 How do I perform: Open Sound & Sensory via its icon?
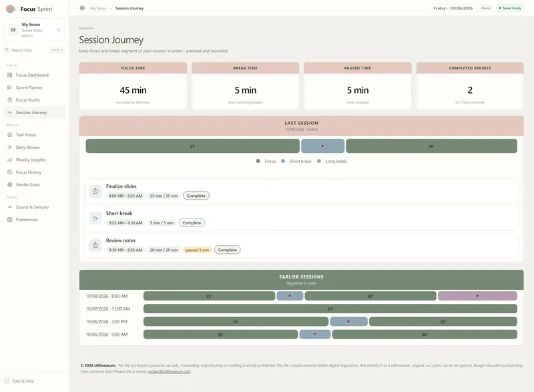[9, 207]
